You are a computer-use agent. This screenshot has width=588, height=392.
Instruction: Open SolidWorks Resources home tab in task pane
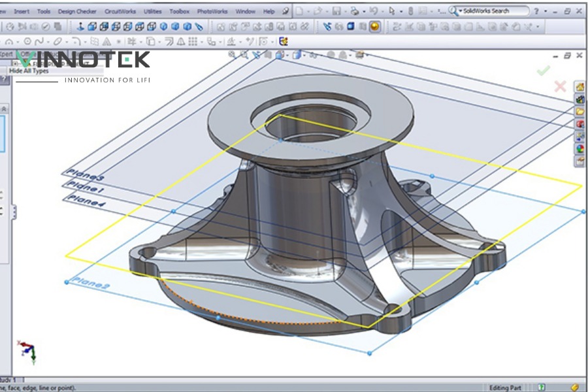(x=580, y=87)
